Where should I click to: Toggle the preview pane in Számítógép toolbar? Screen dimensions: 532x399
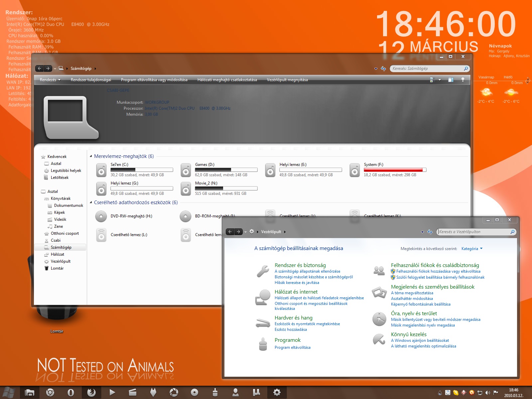pyautogui.click(x=451, y=80)
